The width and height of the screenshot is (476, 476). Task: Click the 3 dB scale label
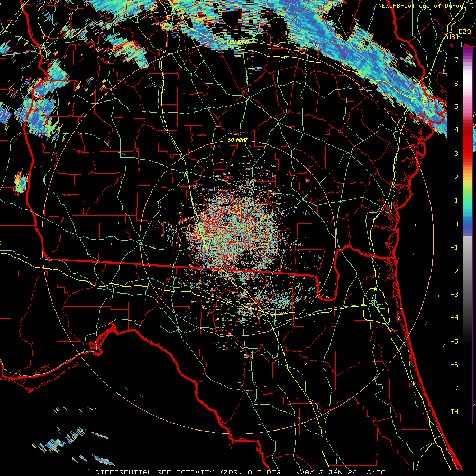pos(456,153)
